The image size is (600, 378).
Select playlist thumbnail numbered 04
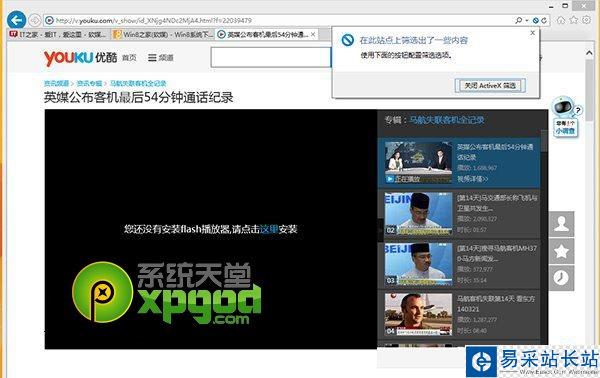418,314
